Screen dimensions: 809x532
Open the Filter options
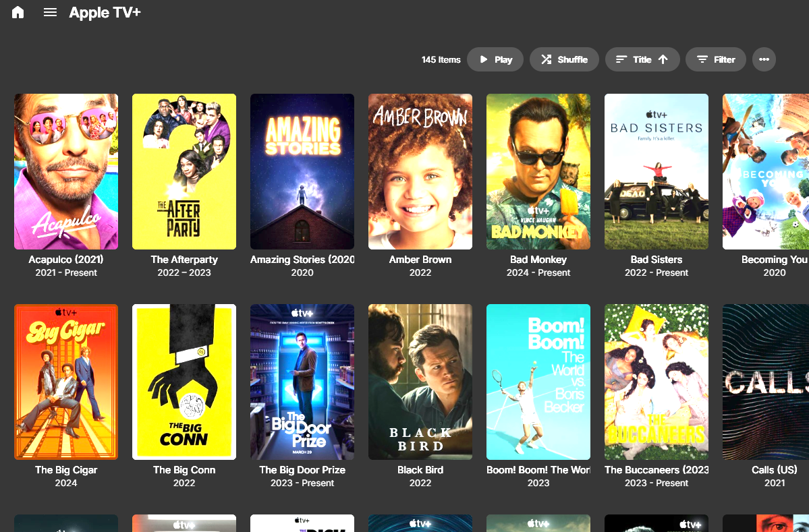point(716,59)
